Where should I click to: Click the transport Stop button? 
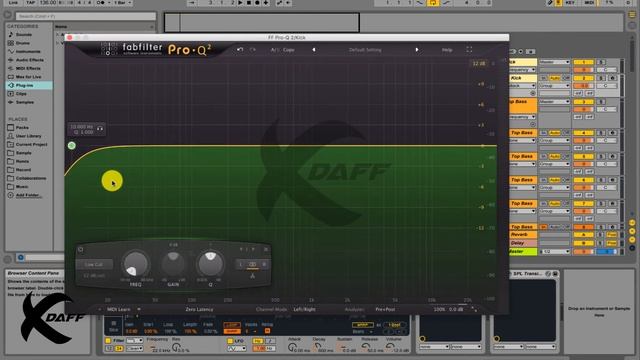coord(249,3)
